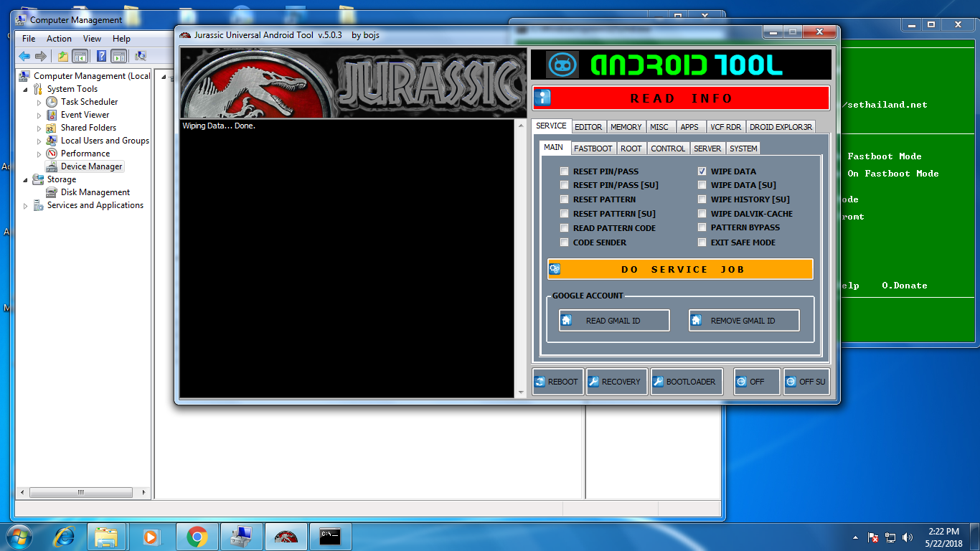This screenshot has height=551, width=980.
Task: Click Scan for hardware changes toolbar icon
Action: [141, 56]
